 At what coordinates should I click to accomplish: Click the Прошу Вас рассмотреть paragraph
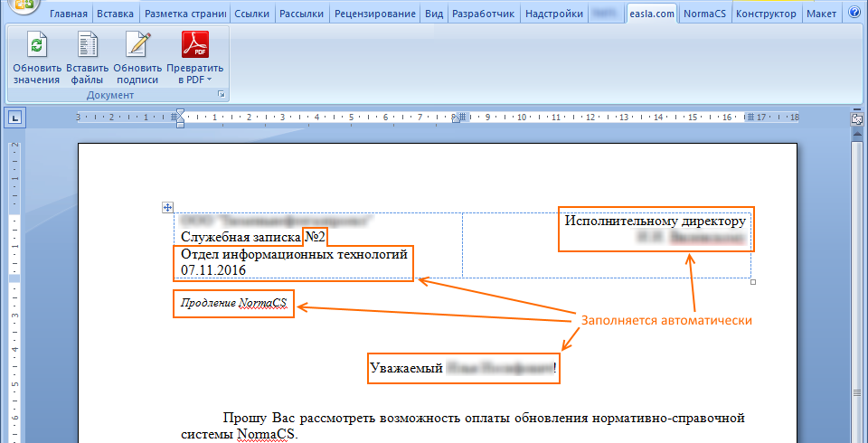coord(463,426)
